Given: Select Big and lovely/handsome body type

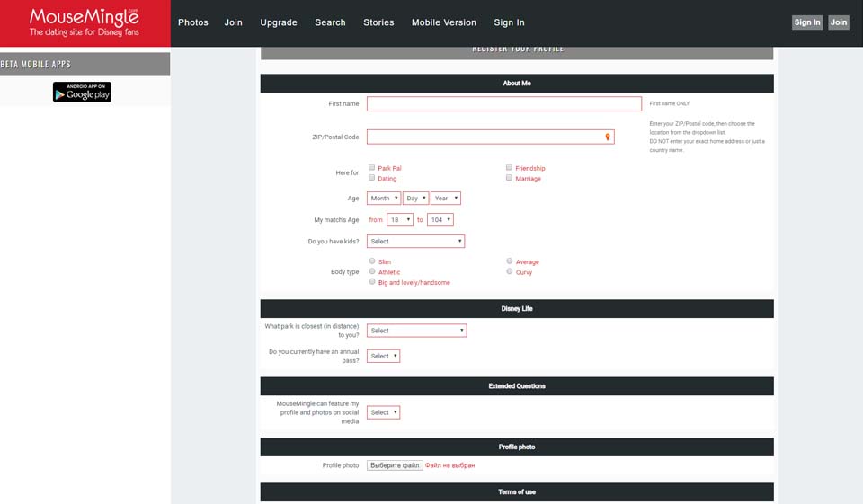Looking at the screenshot, I should (x=372, y=282).
